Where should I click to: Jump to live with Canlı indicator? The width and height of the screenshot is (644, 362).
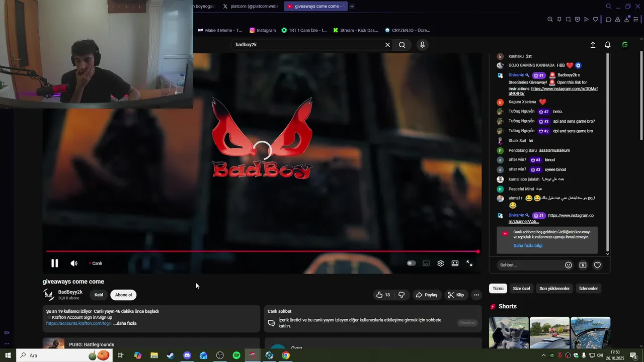(x=96, y=263)
